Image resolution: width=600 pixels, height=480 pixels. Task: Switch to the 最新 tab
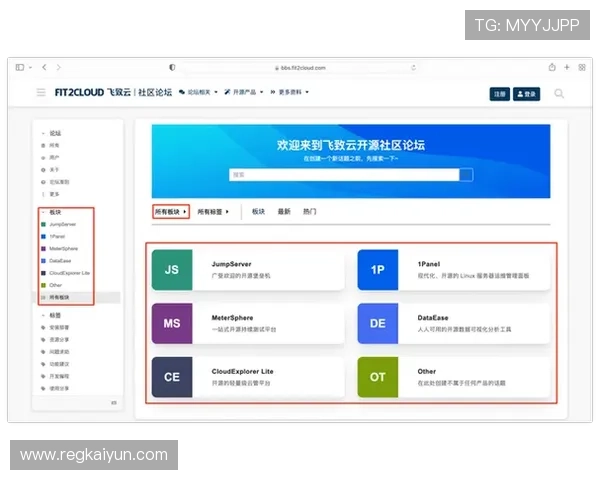coord(284,212)
